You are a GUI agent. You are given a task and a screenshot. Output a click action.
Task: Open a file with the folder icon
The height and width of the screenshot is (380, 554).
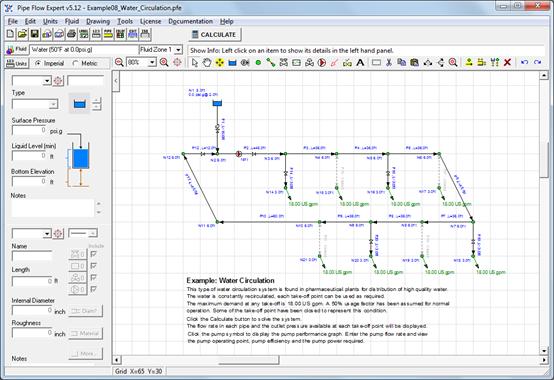pyautogui.click(x=22, y=34)
